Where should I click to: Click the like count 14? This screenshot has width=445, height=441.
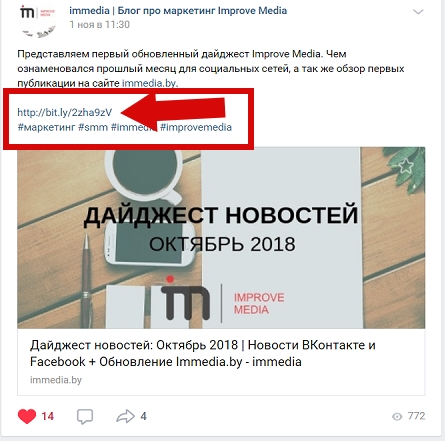[48, 416]
